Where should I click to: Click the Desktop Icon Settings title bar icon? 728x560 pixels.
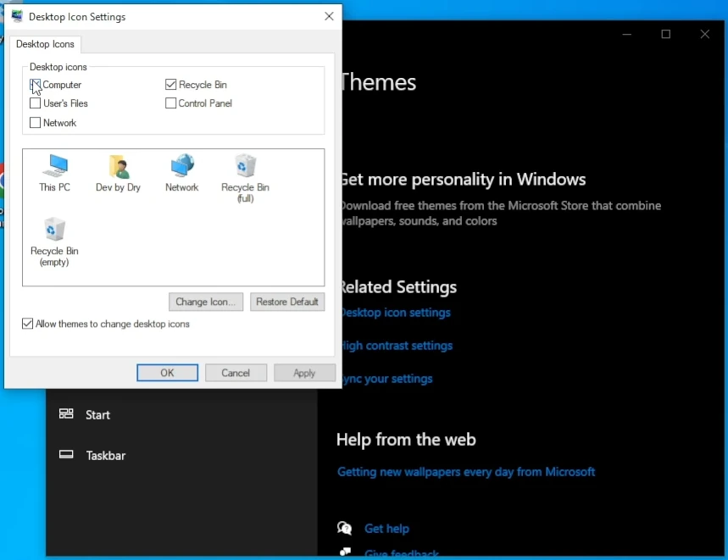[17, 16]
